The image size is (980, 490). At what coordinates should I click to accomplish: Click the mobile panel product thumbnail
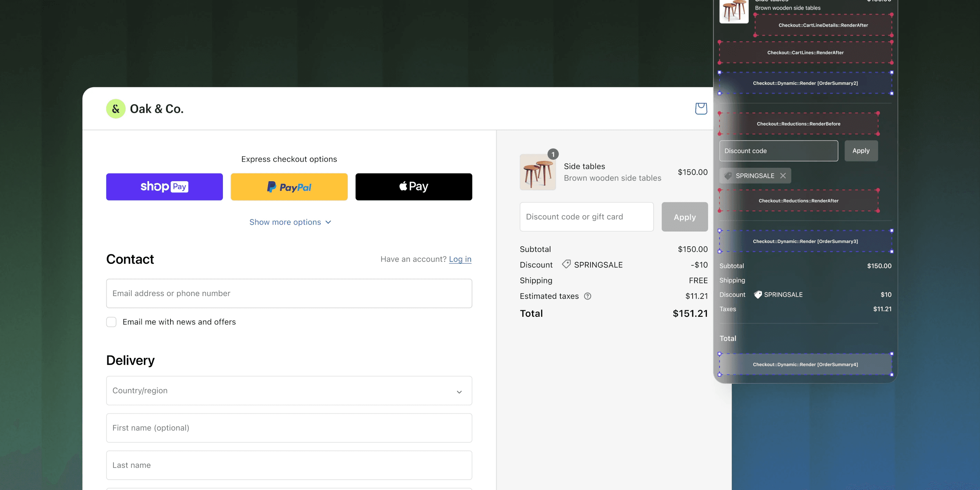point(734,11)
